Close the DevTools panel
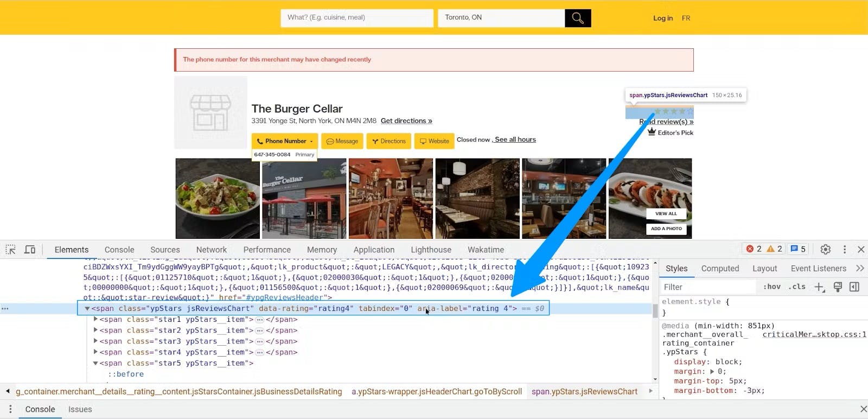Screen dimensions: 868x419 pyautogui.click(x=861, y=249)
